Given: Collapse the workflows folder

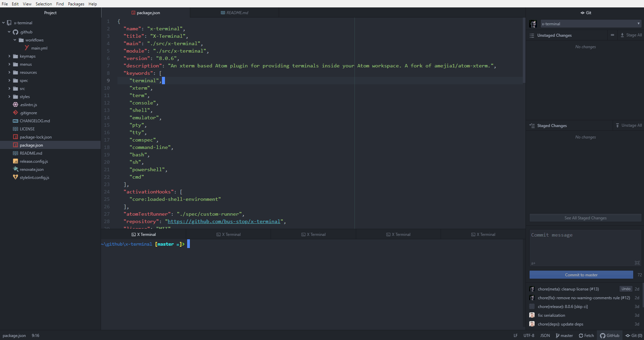Looking at the screenshot, I should [x=15, y=40].
